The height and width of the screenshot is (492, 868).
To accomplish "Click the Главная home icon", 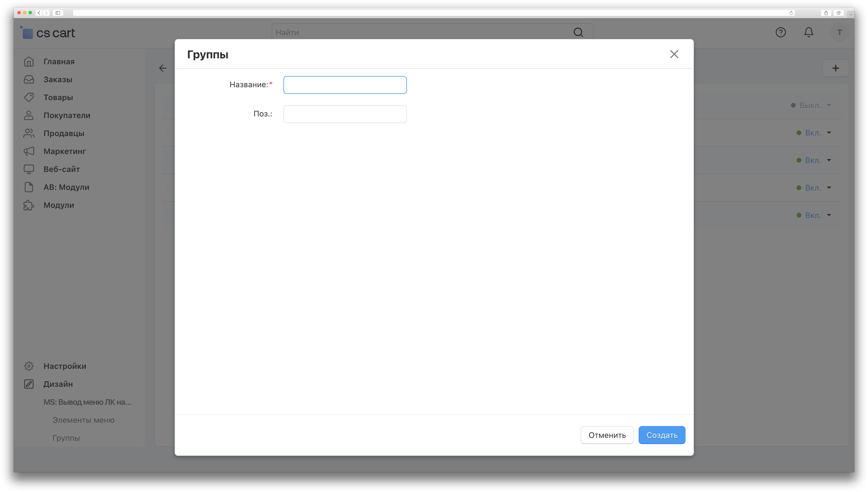I will [x=29, y=61].
